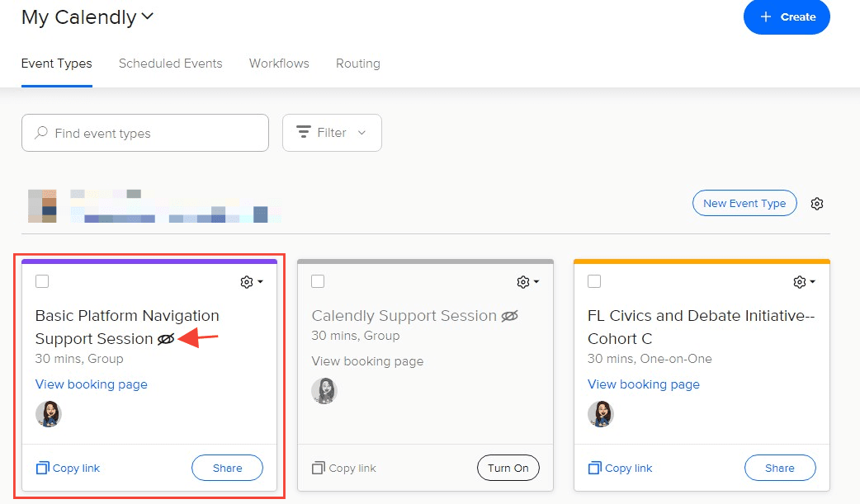The width and height of the screenshot is (860, 504).
Task: Check the Basic Platform Navigation card checkbox
Action: 42,281
